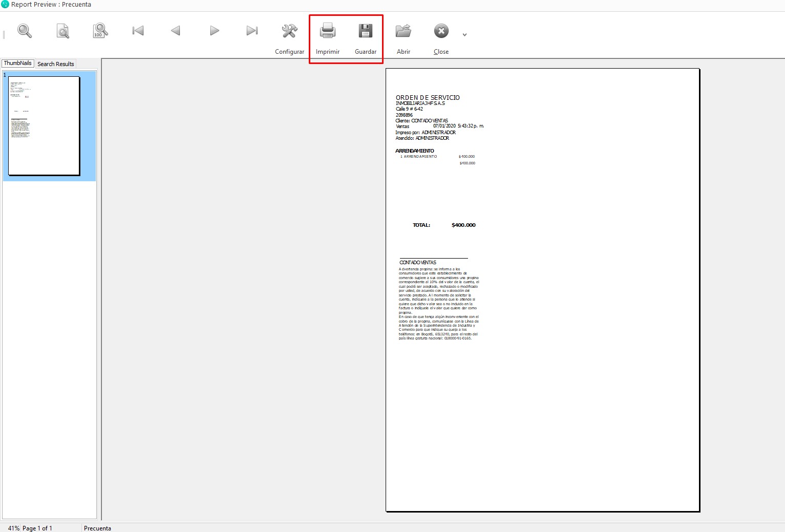This screenshot has height=532, width=785.
Task: Switch to the ThumbNails tab
Action: pos(18,63)
